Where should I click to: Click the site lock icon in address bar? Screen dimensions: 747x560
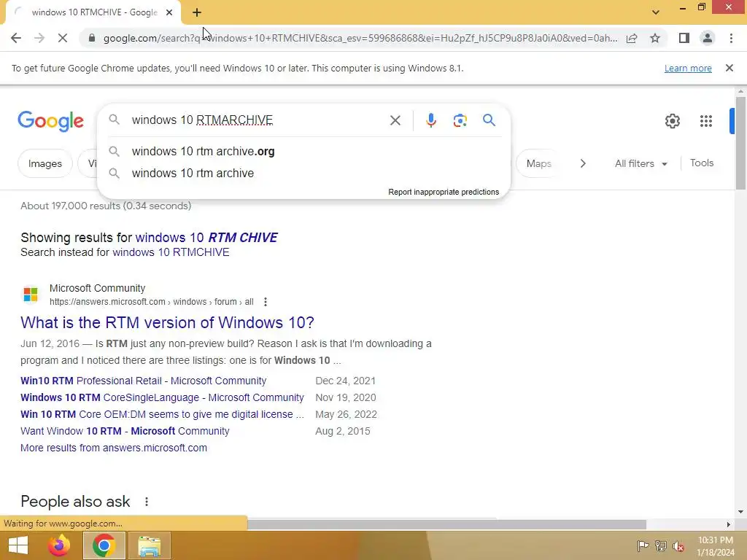92,38
